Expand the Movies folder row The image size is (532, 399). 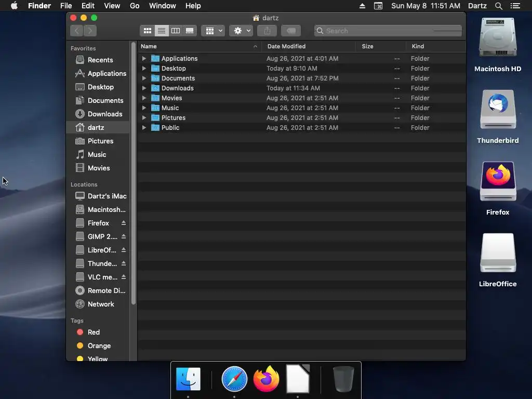[144, 98]
